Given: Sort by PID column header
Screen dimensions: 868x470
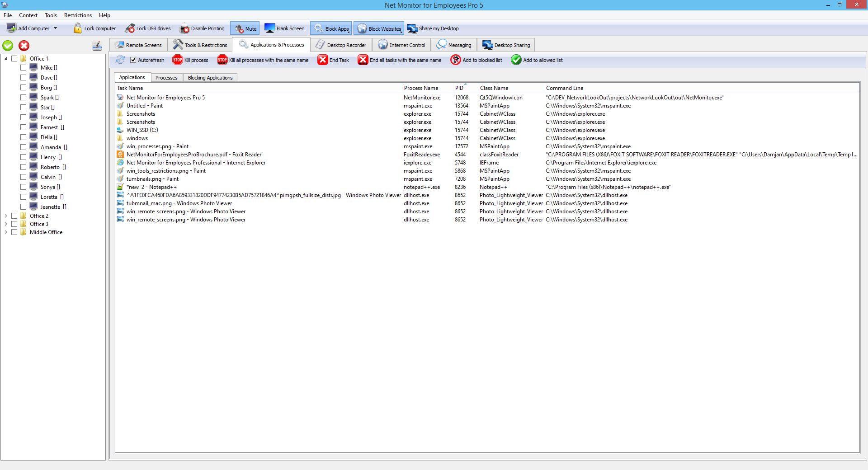Looking at the screenshot, I should (465, 88).
